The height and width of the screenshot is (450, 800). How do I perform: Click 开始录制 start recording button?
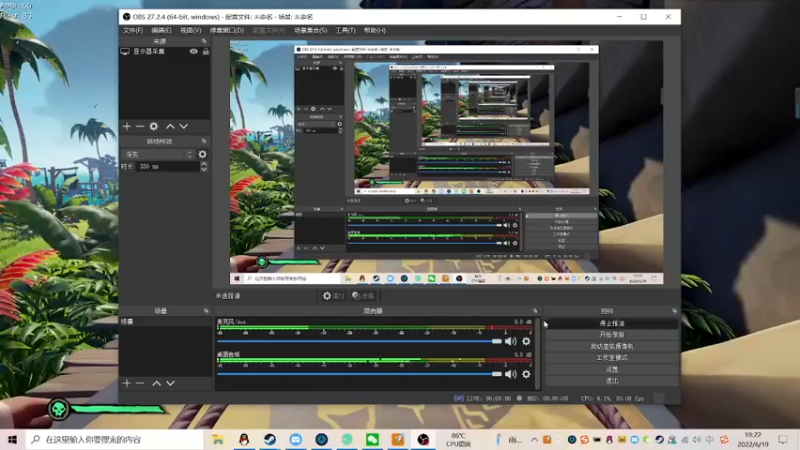tap(612, 335)
